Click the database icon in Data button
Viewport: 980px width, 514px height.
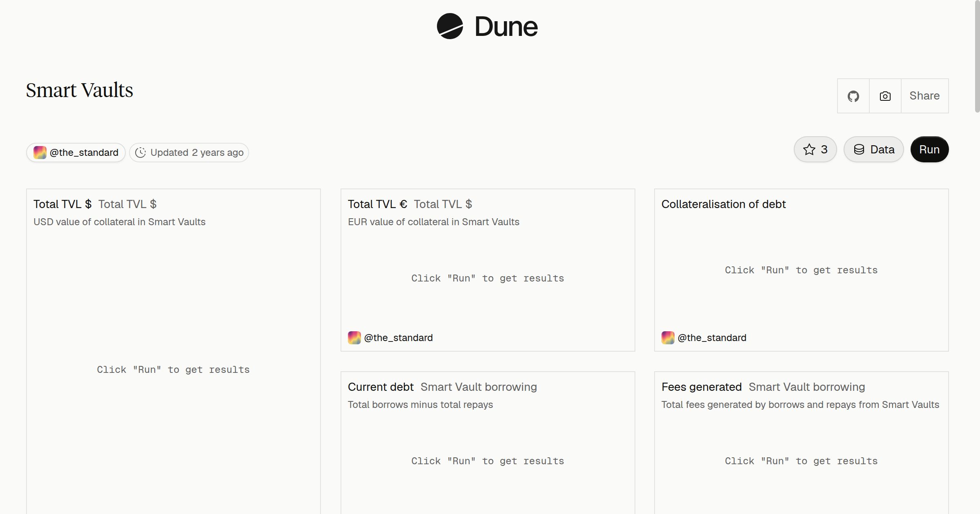(859, 149)
